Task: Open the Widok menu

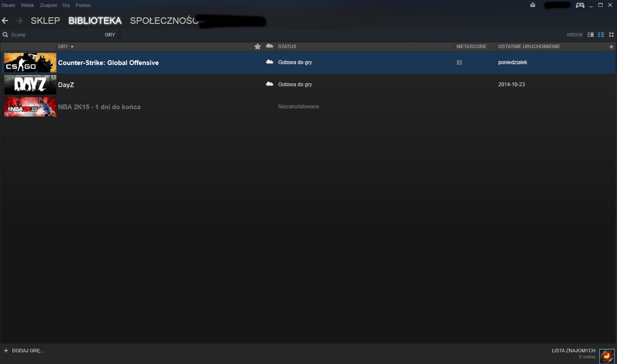Action: (27, 5)
